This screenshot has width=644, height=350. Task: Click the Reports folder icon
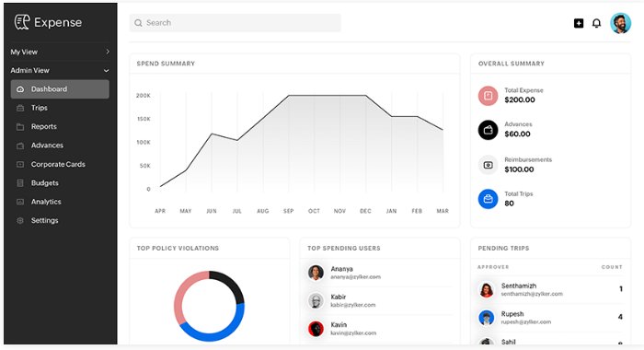[20, 127]
